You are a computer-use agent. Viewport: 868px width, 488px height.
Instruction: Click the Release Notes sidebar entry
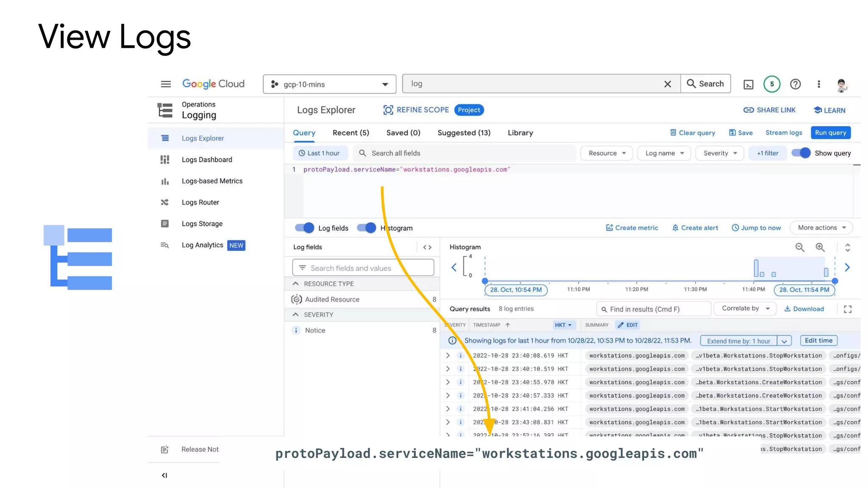[x=191, y=449]
